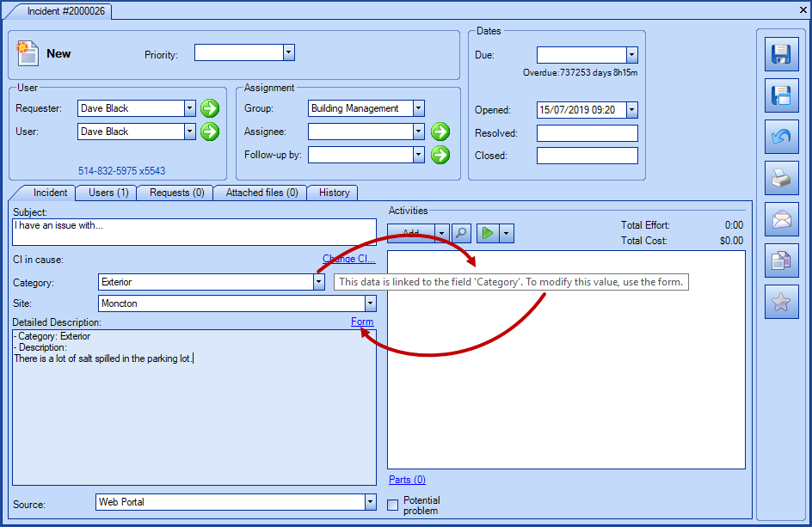Screen dimensions: 812x527
Task: Search activities using the magnifier icon
Action: tap(461, 232)
